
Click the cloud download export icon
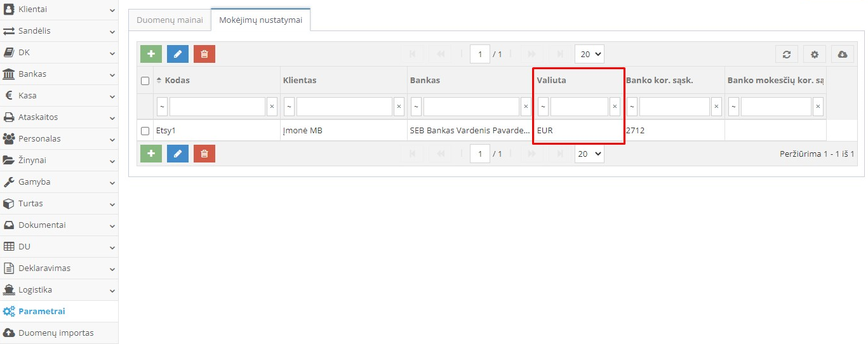coord(843,55)
